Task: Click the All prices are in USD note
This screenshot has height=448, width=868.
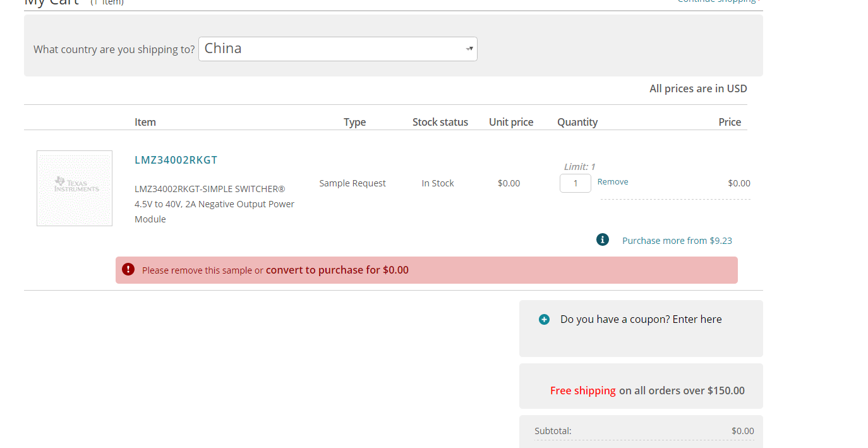Action: [x=698, y=88]
